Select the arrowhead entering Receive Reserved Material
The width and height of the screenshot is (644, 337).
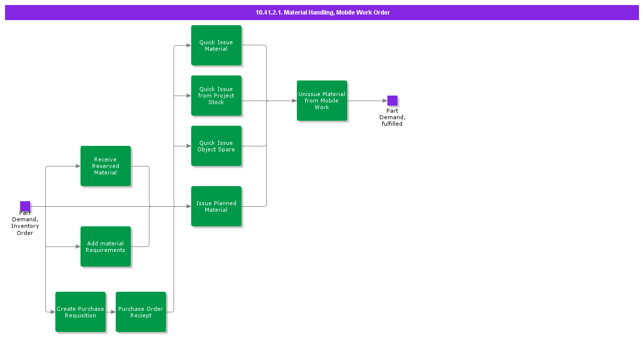(77, 166)
